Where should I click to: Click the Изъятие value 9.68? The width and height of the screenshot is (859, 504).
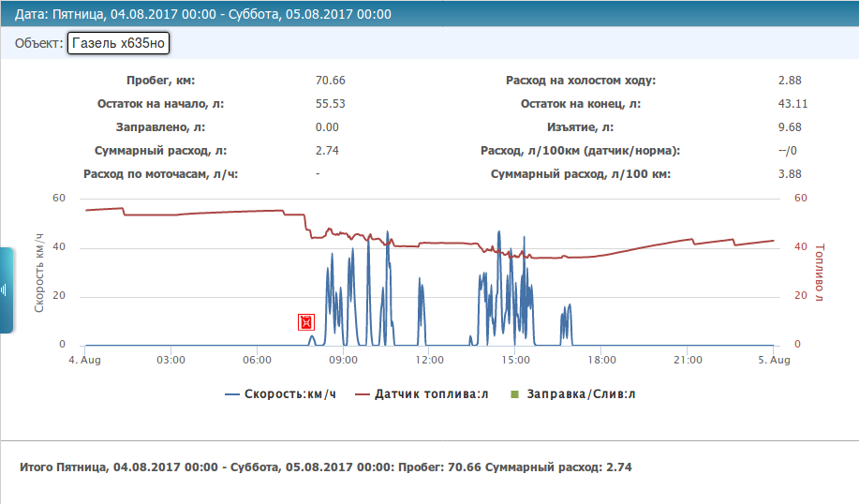pyautogui.click(x=790, y=127)
